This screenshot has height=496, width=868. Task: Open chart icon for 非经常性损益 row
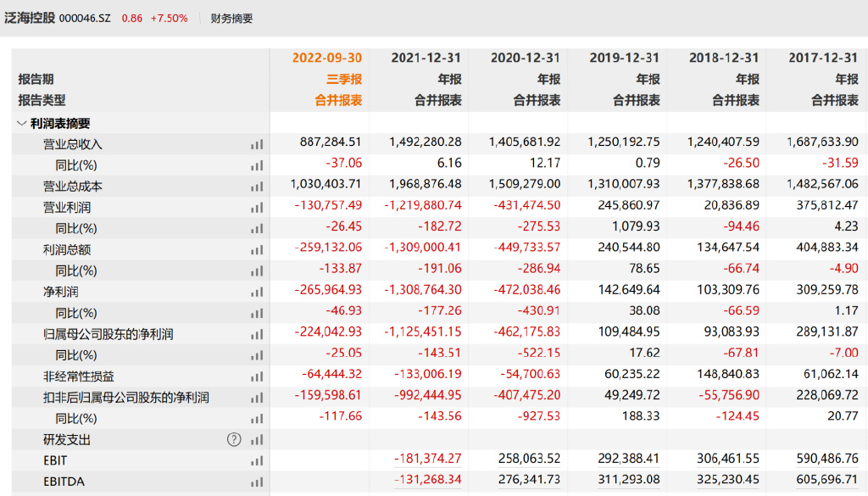coord(257,377)
